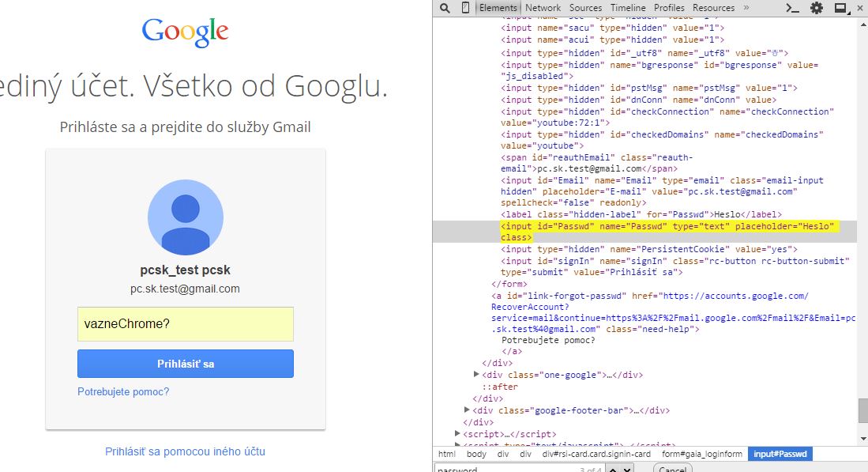Click the DevTools search box containing "password"
Viewport: 868px width, 472px height.
click(518, 468)
